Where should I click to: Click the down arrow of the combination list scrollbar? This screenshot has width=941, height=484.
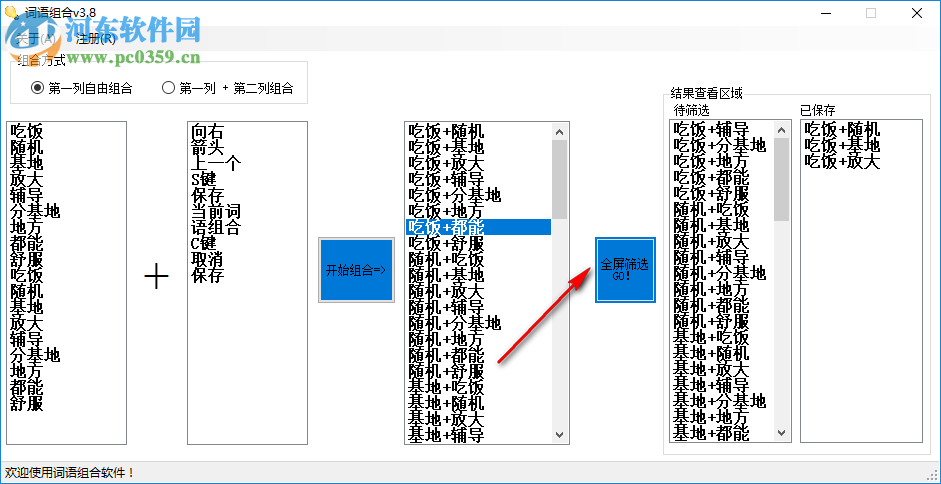[559, 434]
